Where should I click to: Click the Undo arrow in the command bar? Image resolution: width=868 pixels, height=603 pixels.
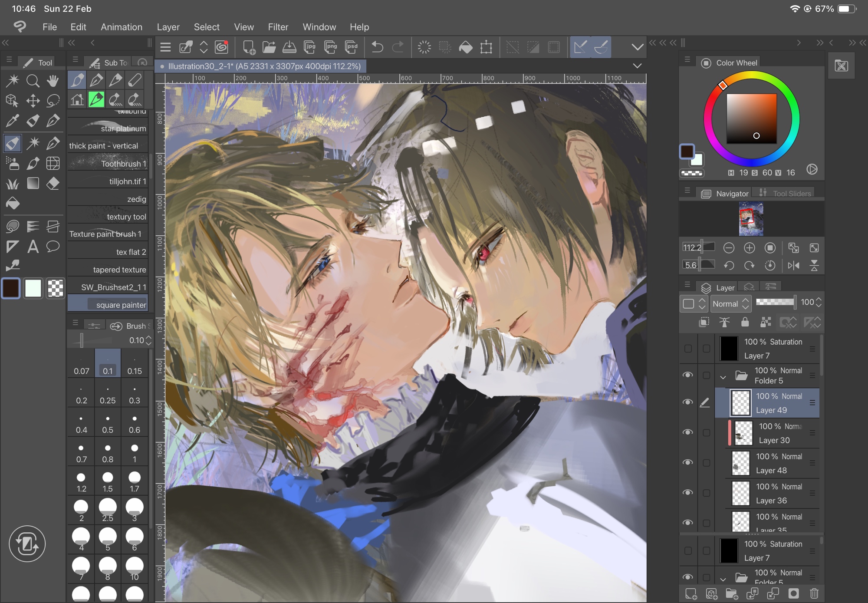377,47
